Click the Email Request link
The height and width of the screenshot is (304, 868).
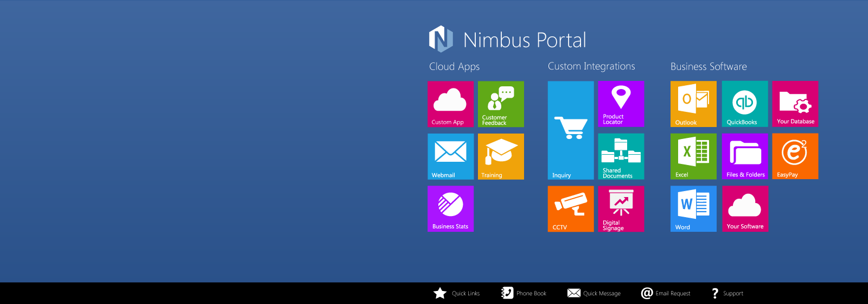point(666,293)
